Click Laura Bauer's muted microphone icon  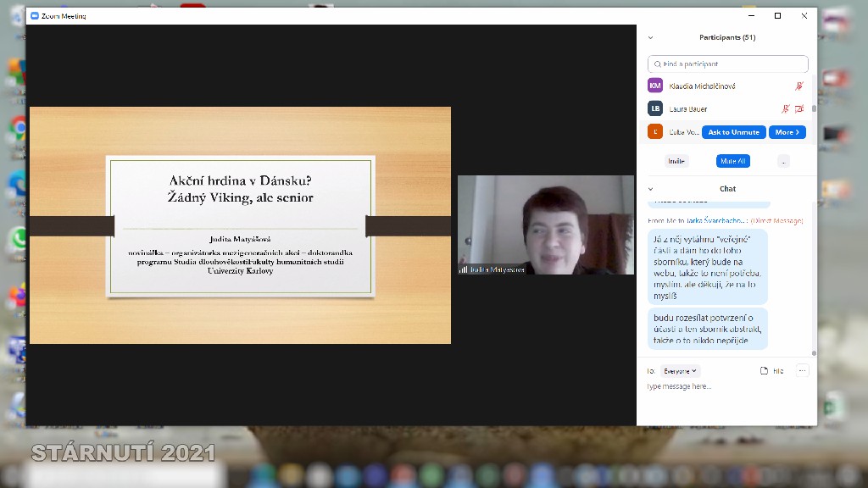click(786, 109)
